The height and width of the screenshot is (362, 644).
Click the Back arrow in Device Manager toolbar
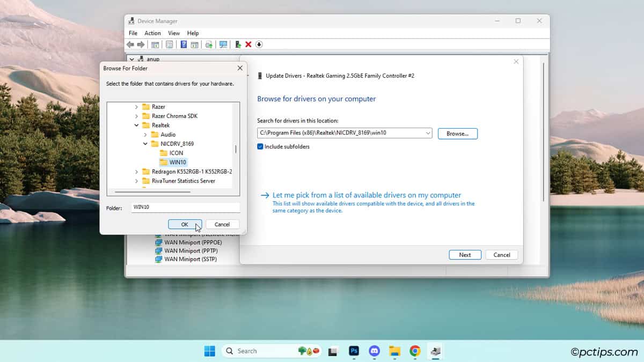130,45
